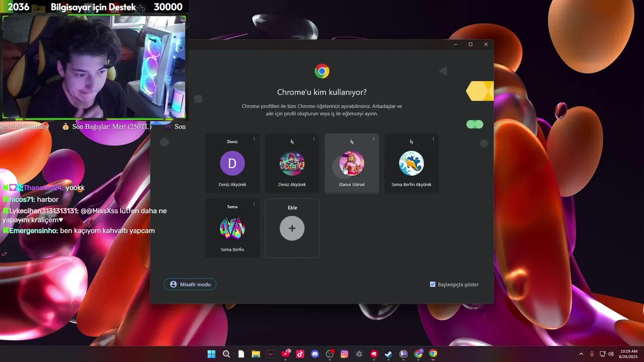Click the "Sema Berfin Akyürek" profile name

(x=412, y=185)
